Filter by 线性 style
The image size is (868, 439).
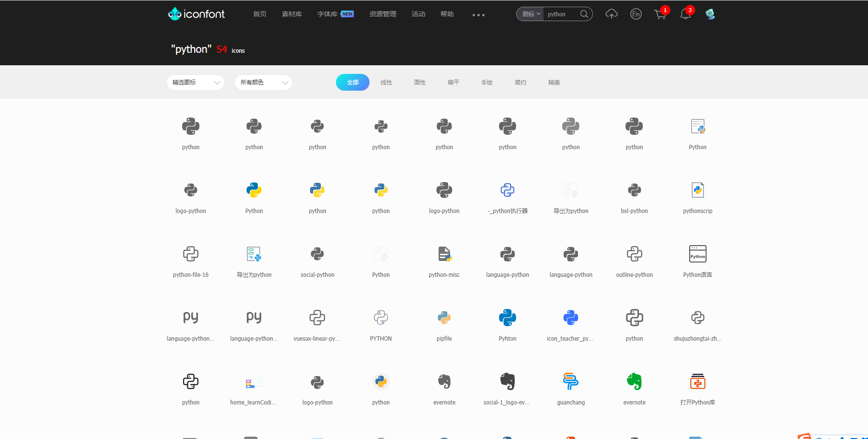click(386, 83)
